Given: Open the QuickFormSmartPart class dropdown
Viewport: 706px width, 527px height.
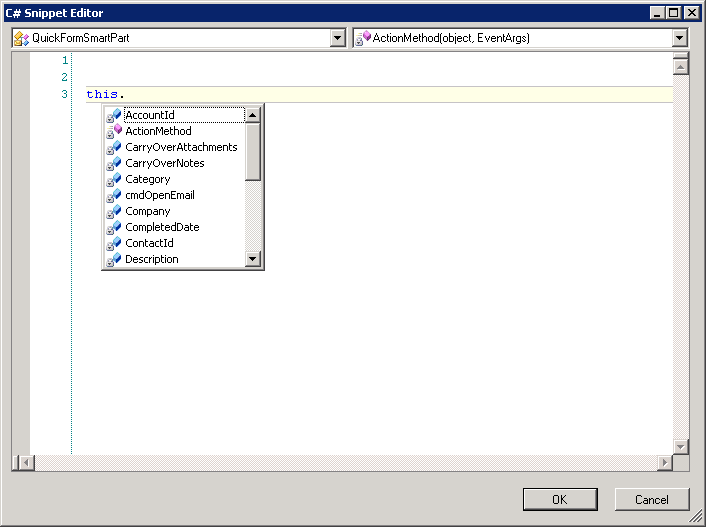Looking at the screenshot, I should (337, 38).
